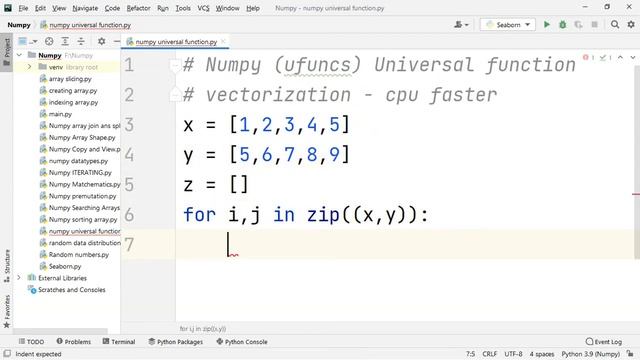Open the user account dropdown icon
Viewport: 640px width, 360px height.
[461, 25]
